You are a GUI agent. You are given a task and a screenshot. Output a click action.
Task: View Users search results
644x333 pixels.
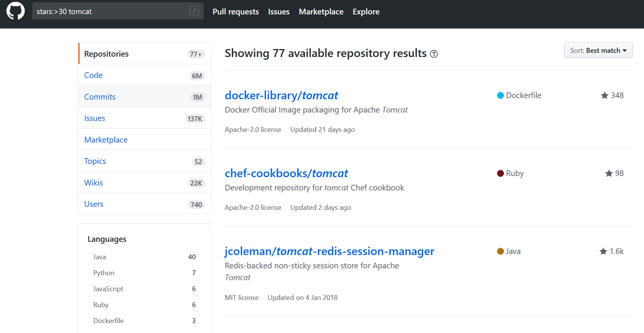point(94,204)
